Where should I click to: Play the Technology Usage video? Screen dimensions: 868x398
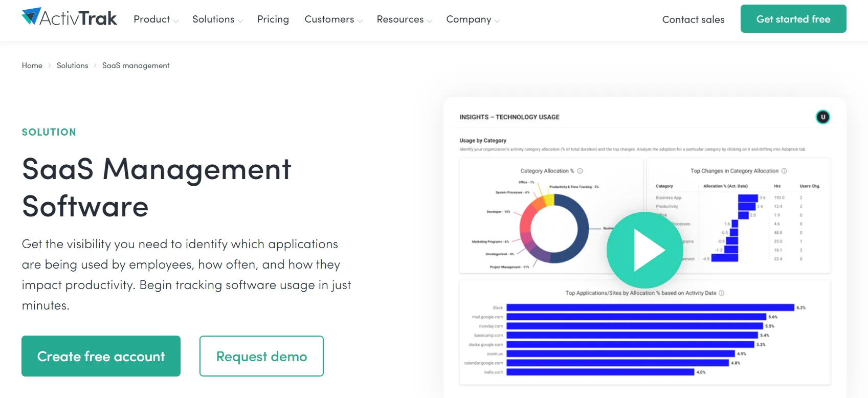[645, 250]
